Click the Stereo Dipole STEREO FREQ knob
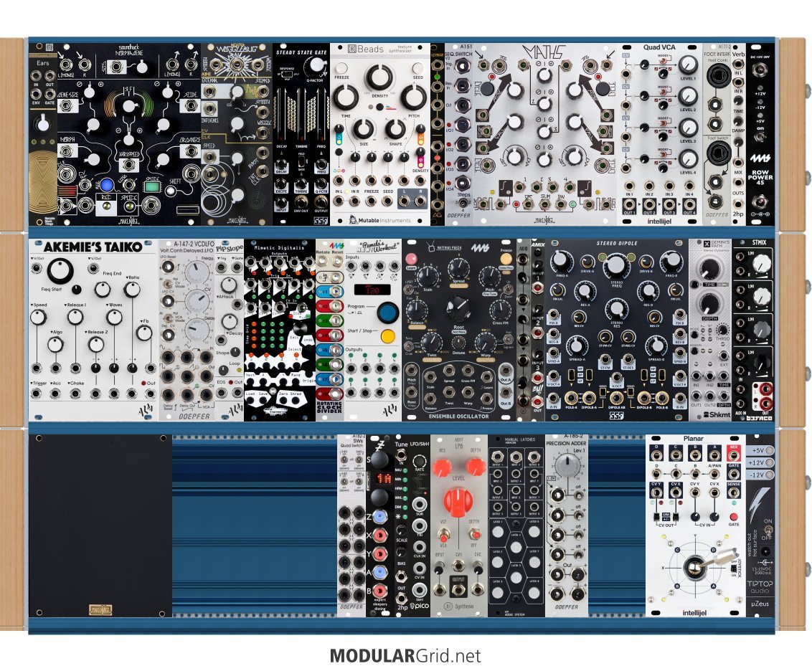 coord(616,267)
